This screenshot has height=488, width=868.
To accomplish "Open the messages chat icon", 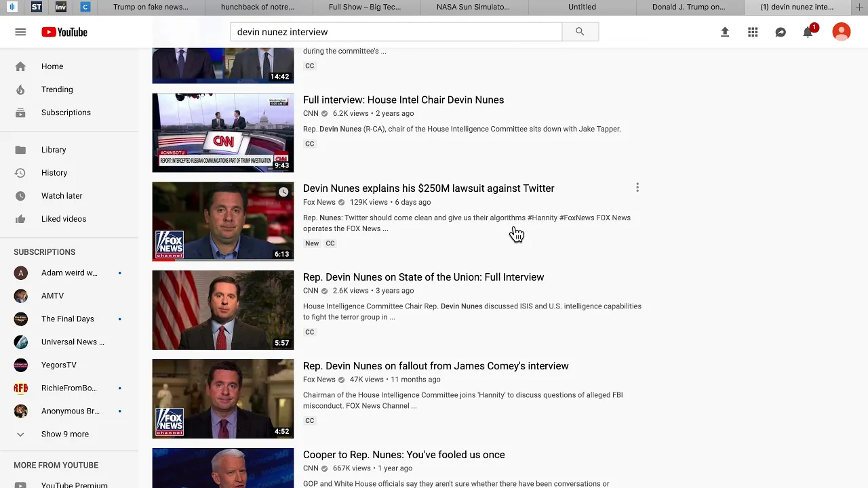I will (x=781, y=32).
